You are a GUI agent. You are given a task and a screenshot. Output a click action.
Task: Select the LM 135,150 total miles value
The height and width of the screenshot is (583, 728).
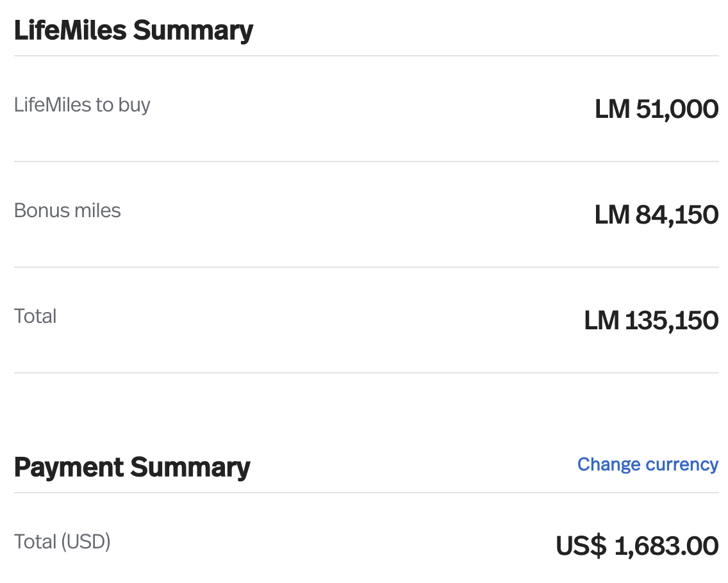coord(651,321)
